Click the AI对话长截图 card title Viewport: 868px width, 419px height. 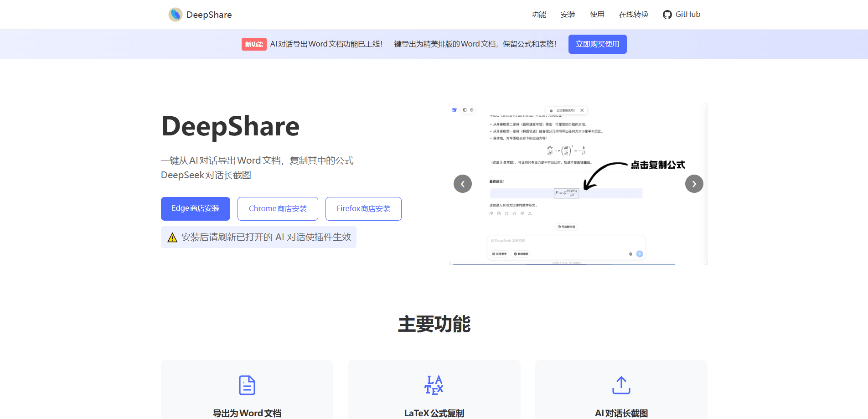pyautogui.click(x=621, y=413)
